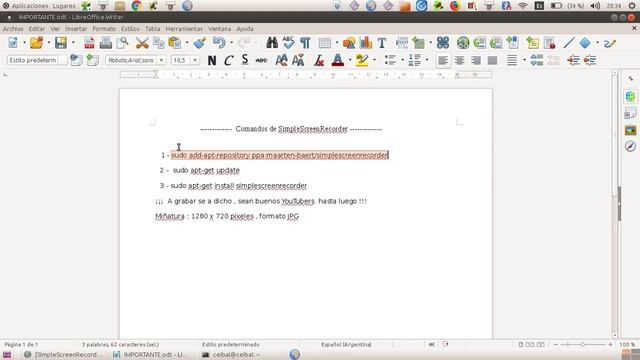Click the New document icon
This screenshot has width=640, height=360.
(13, 42)
